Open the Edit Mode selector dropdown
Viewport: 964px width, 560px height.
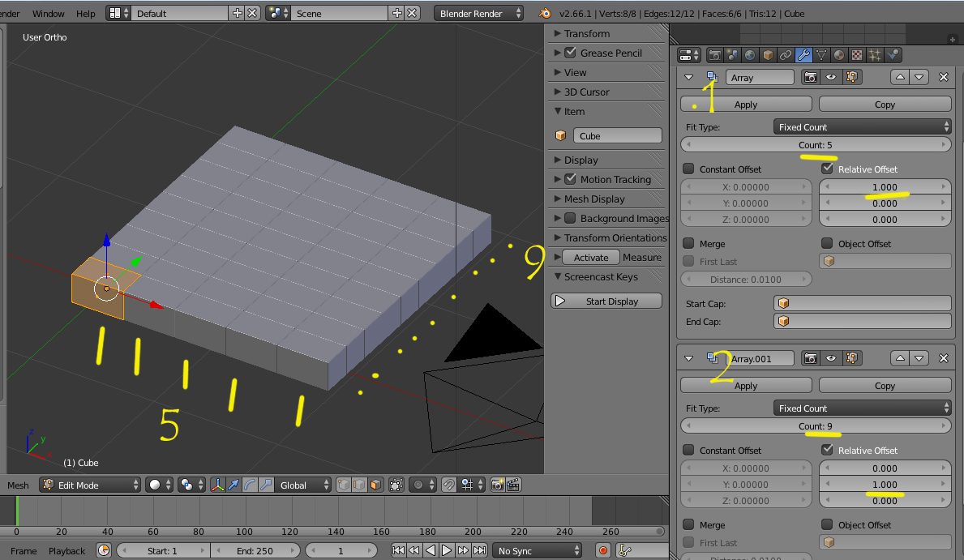pos(90,485)
